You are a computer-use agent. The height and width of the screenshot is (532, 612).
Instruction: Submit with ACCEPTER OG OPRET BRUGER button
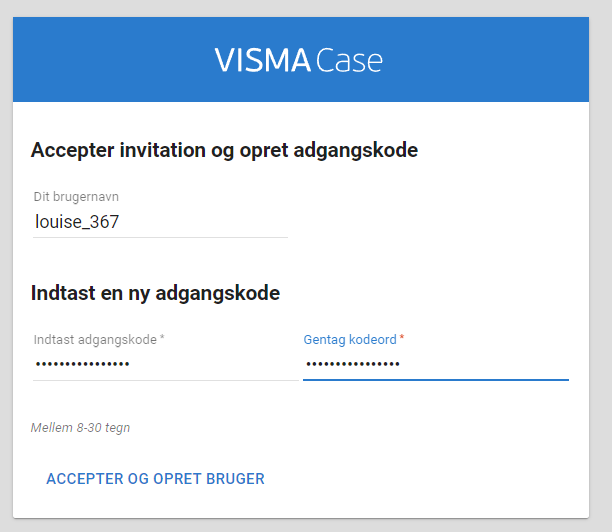coord(155,479)
